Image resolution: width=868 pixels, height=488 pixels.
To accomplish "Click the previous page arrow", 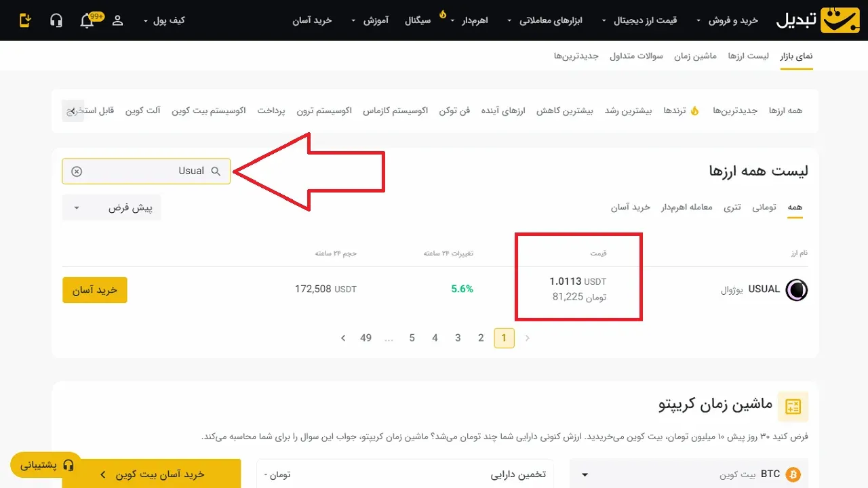I will click(528, 338).
